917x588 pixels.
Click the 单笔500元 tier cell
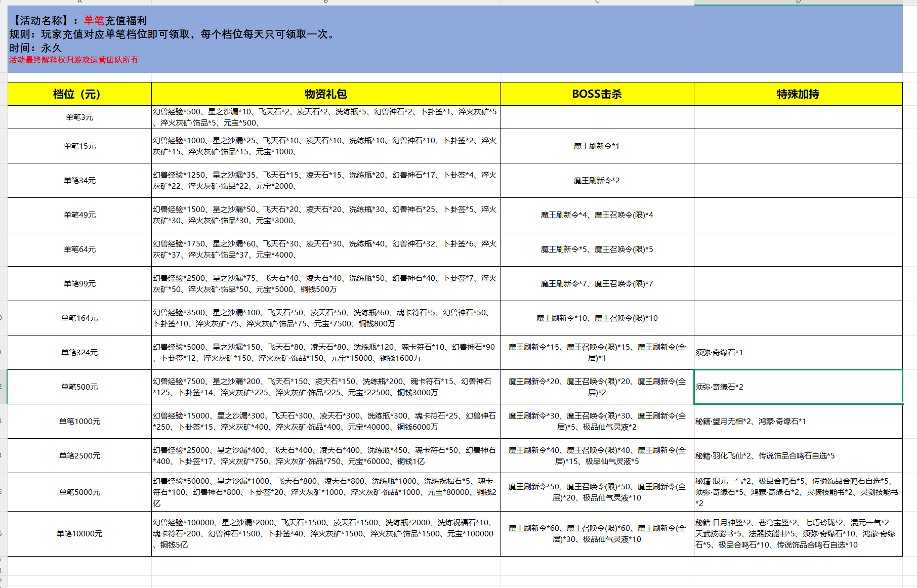pyautogui.click(x=79, y=387)
